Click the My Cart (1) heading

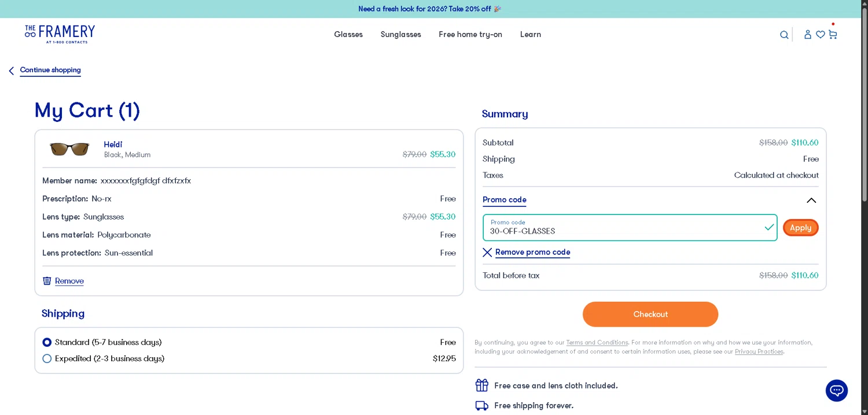click(x=87, y=110)
